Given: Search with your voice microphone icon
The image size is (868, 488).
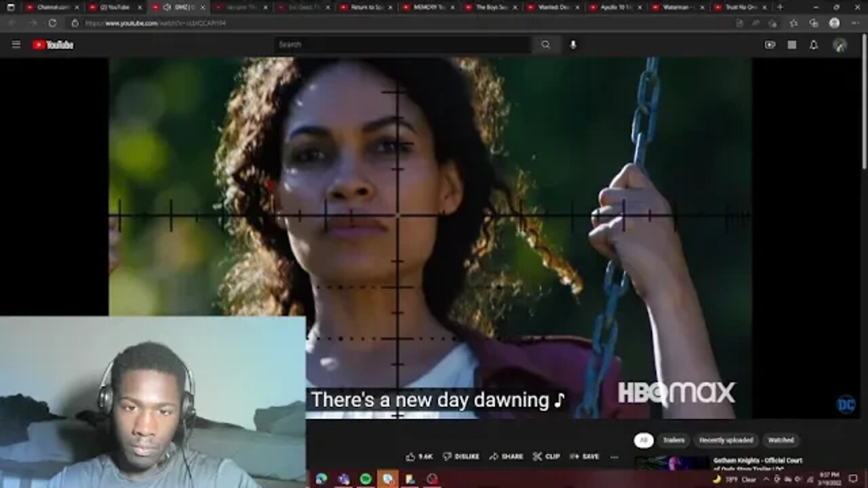Looking at the screenshot, I should point(573,45).
